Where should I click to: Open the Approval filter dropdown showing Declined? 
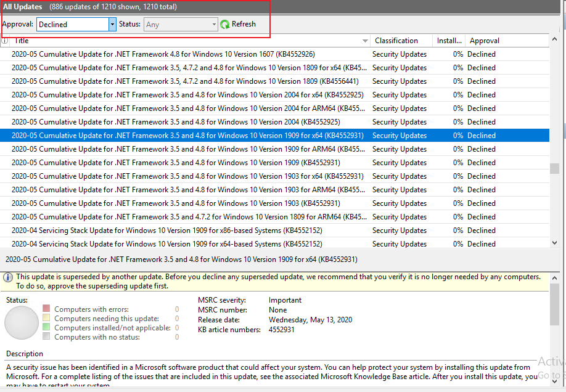112,24
